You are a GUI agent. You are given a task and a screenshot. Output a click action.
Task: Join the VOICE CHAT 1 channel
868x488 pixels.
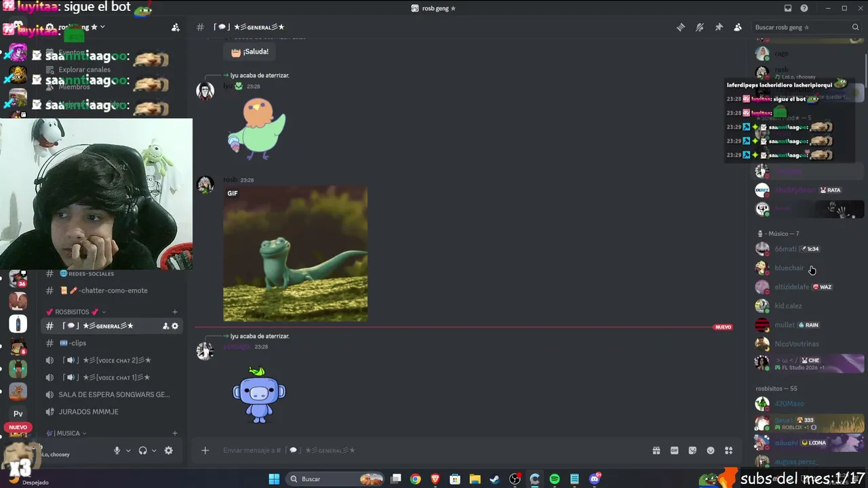click(x=112, y=378)
